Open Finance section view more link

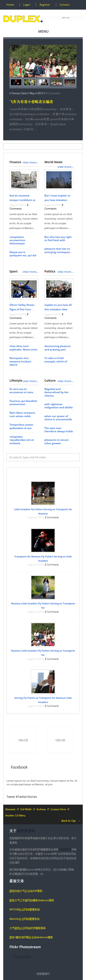[30, 163]
